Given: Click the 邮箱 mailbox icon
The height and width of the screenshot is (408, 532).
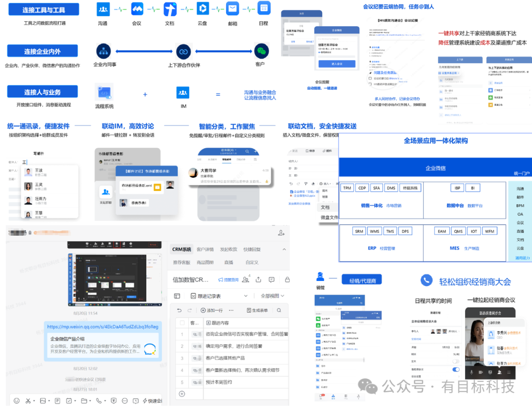Looking at the screenshot, I should [x=233, y=8].
